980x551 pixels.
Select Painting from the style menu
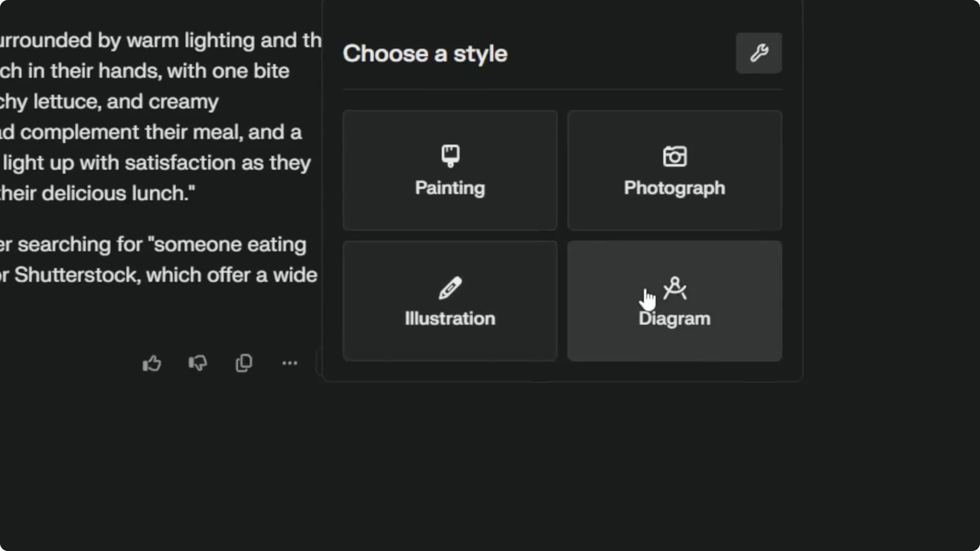click(x=450, y=170)
